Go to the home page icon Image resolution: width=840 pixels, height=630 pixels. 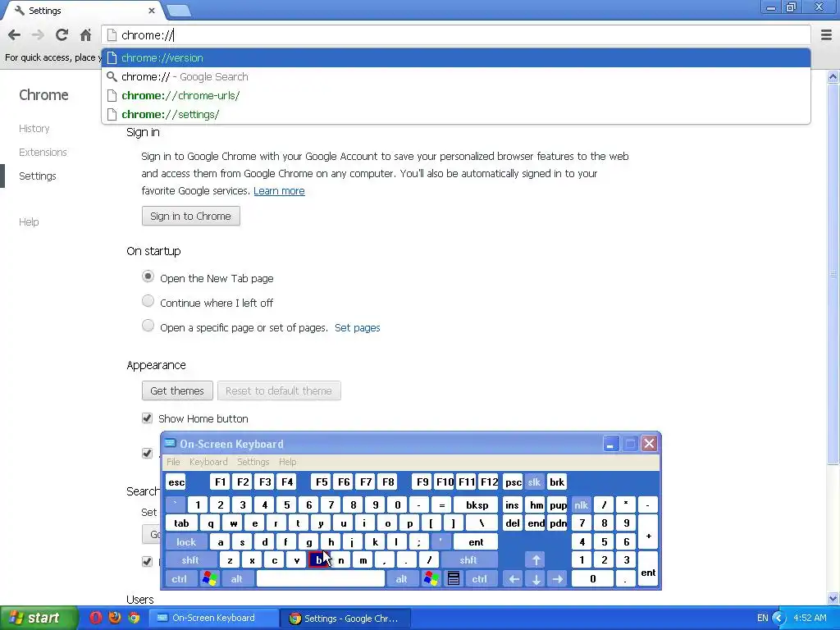pyautogui.click(x=85, y=35)
